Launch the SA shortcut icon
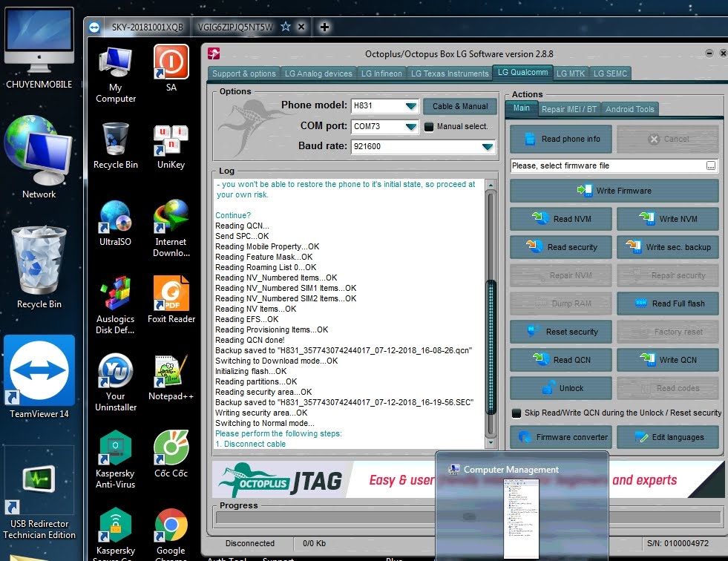This screenshot has width=728, height=561. click(x=171, y=68)
